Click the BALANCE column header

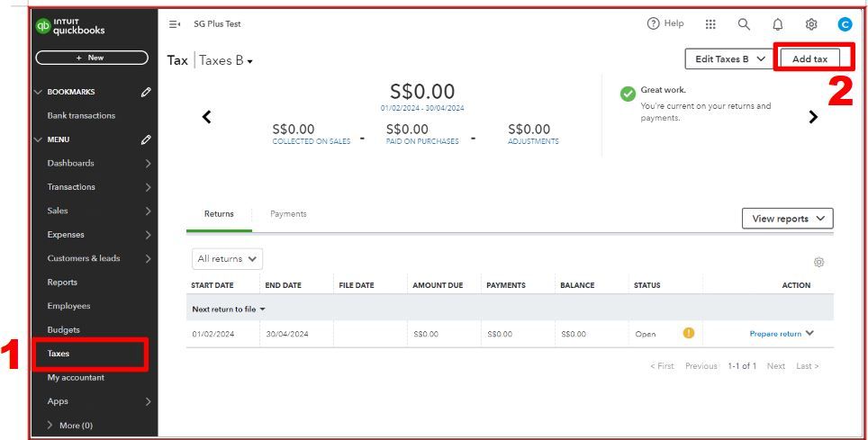(577, 285)
